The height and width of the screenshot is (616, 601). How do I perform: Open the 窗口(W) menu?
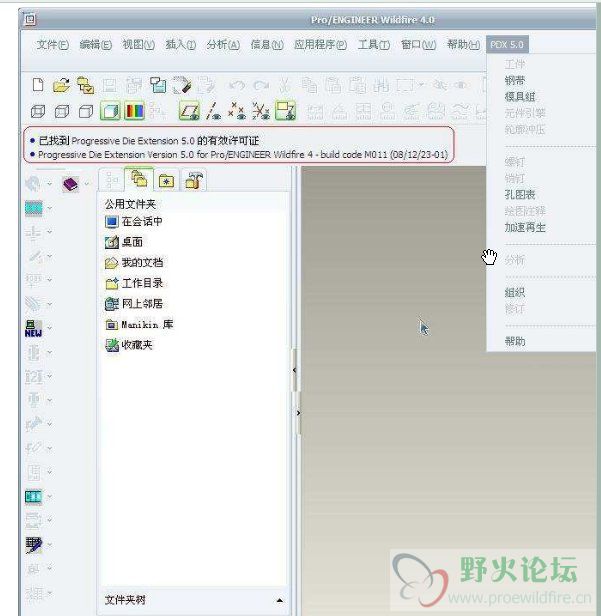(x=418, y=45)
